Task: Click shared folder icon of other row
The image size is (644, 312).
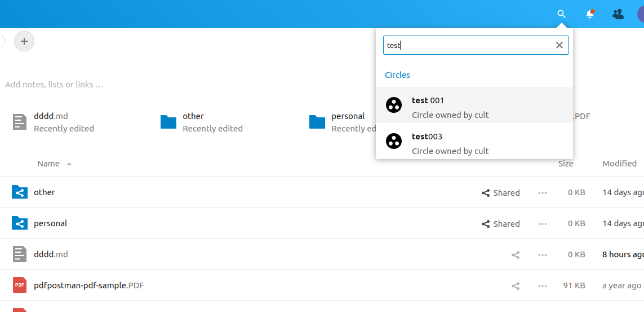Action: click(20, 192)
